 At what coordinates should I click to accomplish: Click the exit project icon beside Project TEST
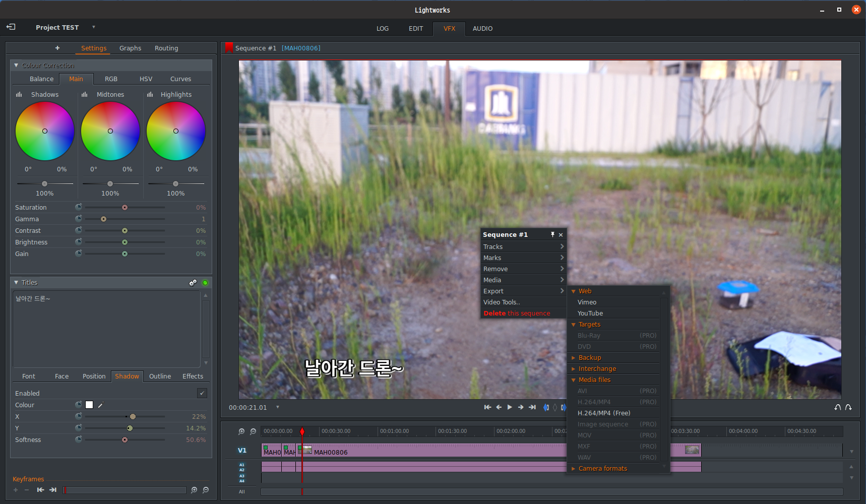(x=11, y=27)
